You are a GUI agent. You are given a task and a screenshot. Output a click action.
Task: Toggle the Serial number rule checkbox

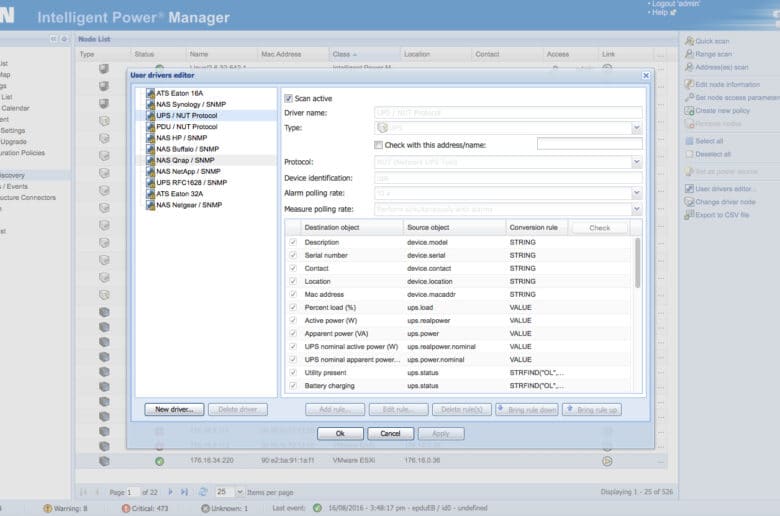(293, 255)
